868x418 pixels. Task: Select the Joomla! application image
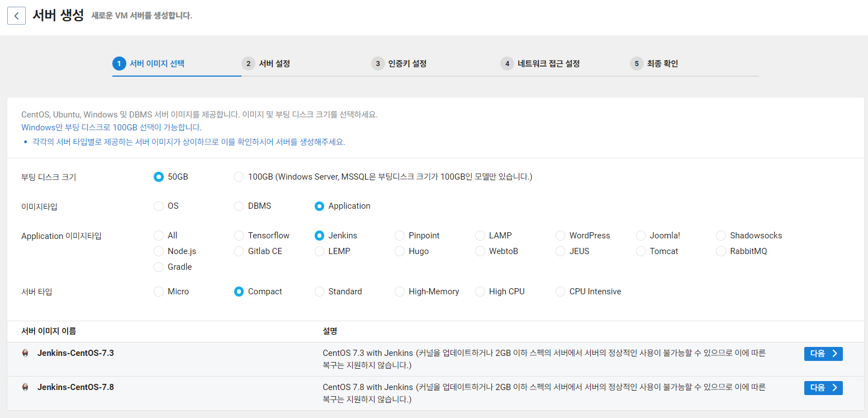(x=641, y=236)
